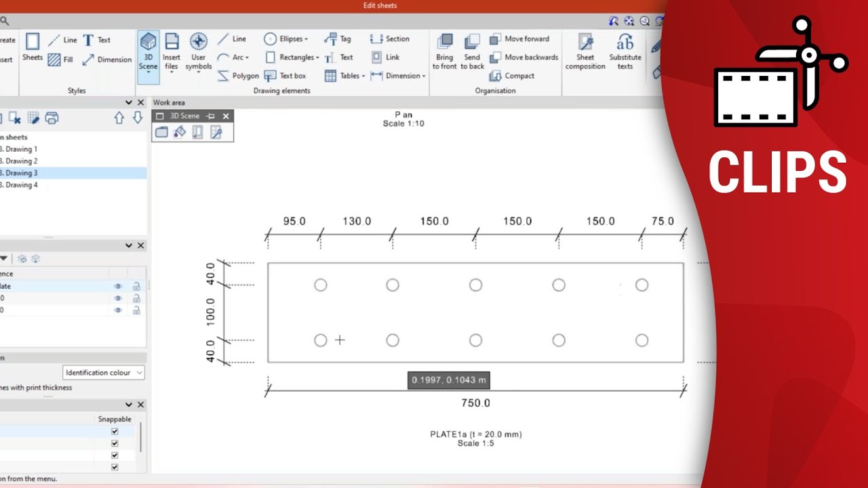Screen dimensions: 868x488
Task: Select the Tag drawing element
Action: pos(338,39)
